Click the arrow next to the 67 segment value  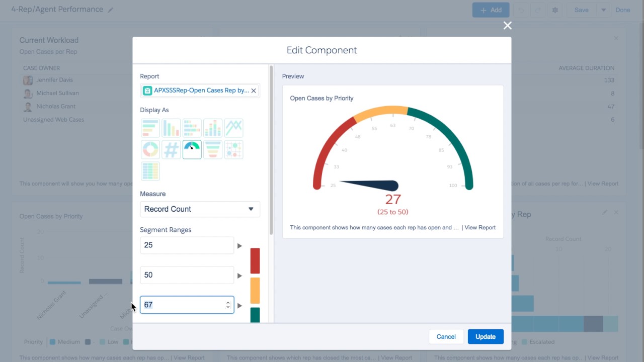pos(239,305)
